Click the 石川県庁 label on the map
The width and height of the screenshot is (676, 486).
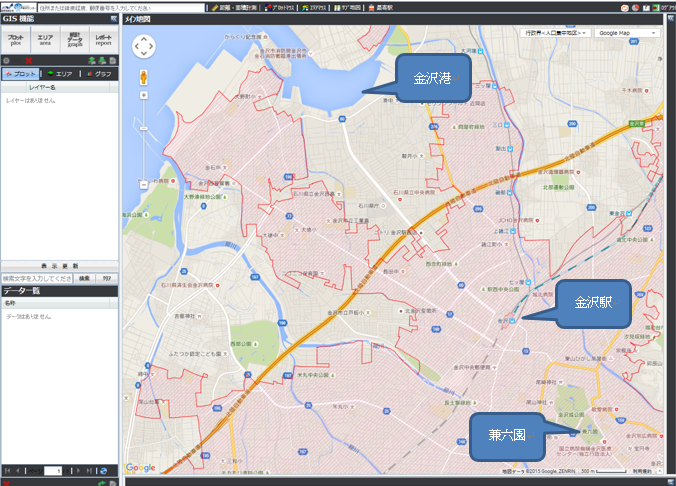click(x=369, y=206)
